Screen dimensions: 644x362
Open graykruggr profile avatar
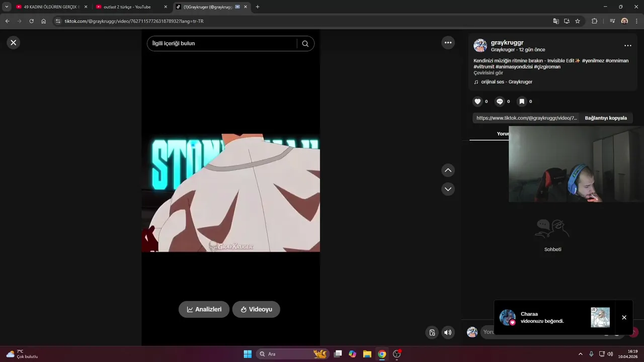click(x=480, y=46)
